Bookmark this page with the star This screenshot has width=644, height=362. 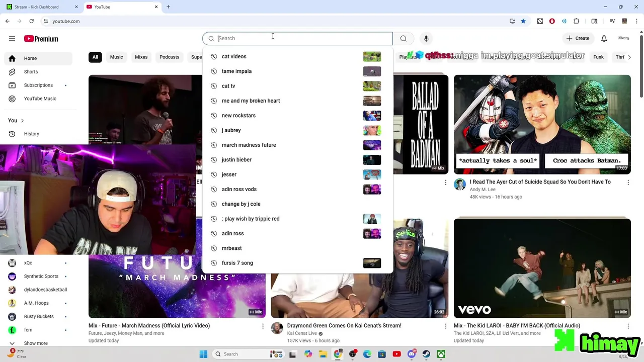click(523, 21)
